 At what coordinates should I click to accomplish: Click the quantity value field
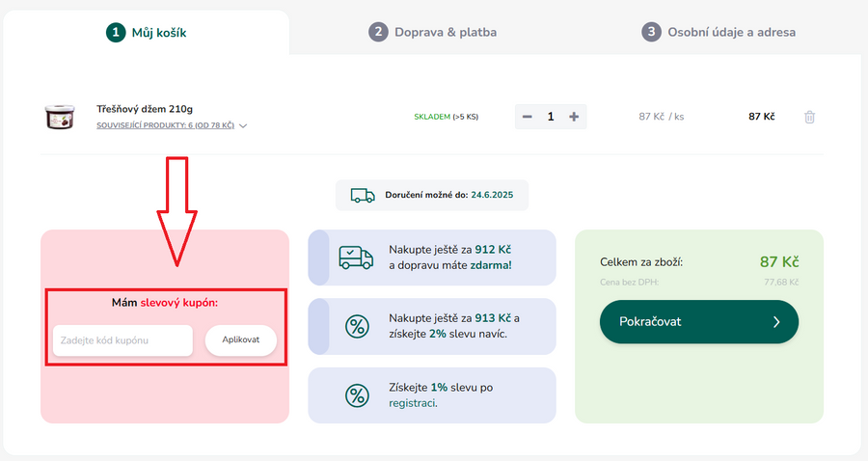click(551, 117)
